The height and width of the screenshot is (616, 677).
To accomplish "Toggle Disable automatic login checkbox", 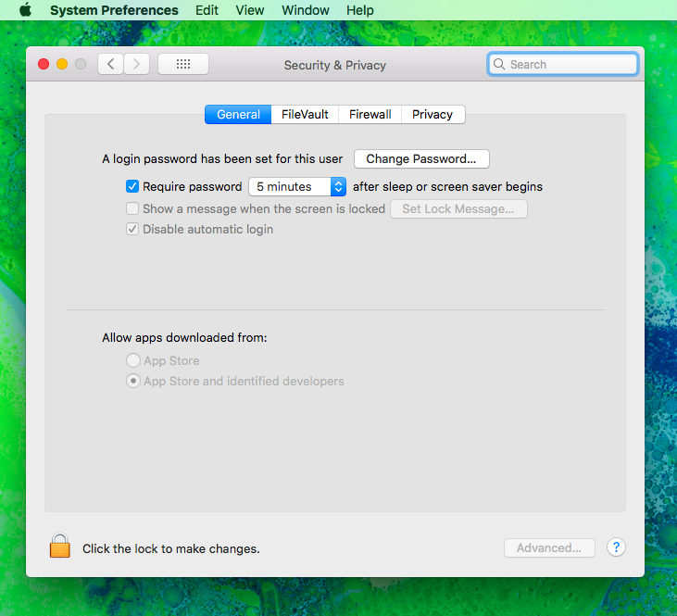I will pos(132,229).
